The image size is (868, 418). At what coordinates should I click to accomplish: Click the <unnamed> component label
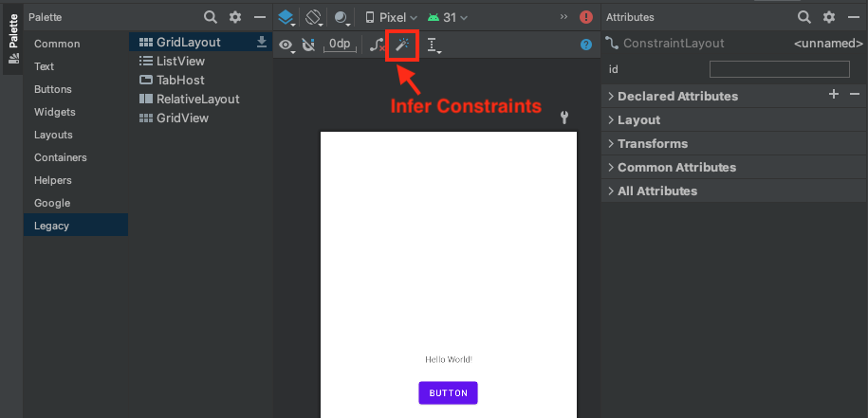[828, 44]
